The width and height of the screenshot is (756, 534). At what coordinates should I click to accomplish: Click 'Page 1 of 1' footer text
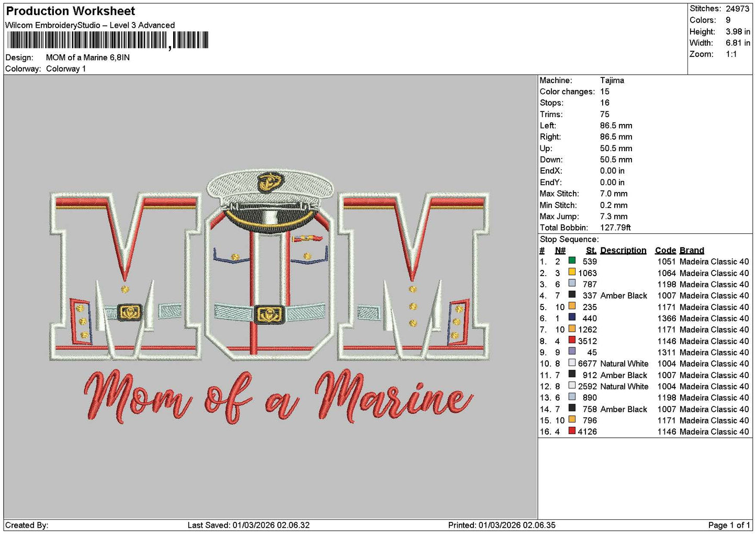point(729,525)
